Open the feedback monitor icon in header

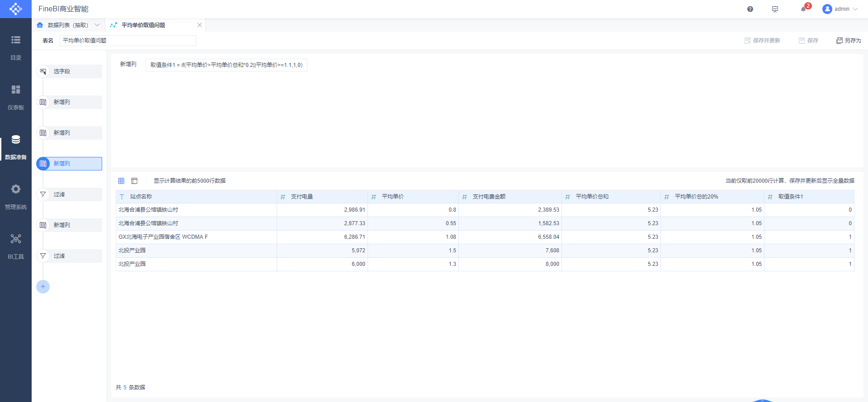775,9
